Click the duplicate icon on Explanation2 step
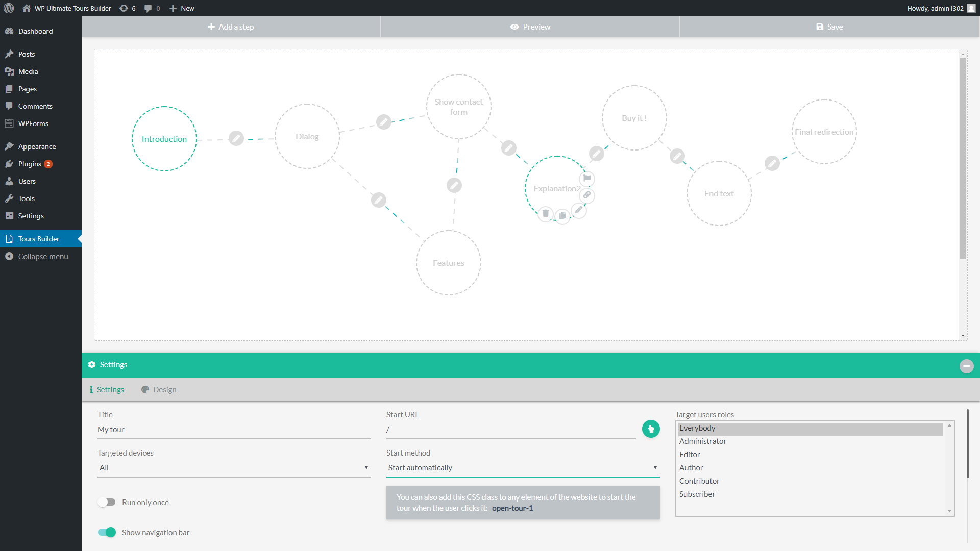Screen dimensions: 980x551 [562, 216]
